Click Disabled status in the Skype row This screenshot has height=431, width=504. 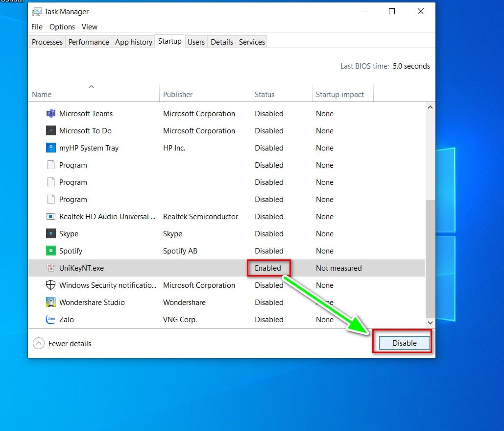[x=269, y=234]
